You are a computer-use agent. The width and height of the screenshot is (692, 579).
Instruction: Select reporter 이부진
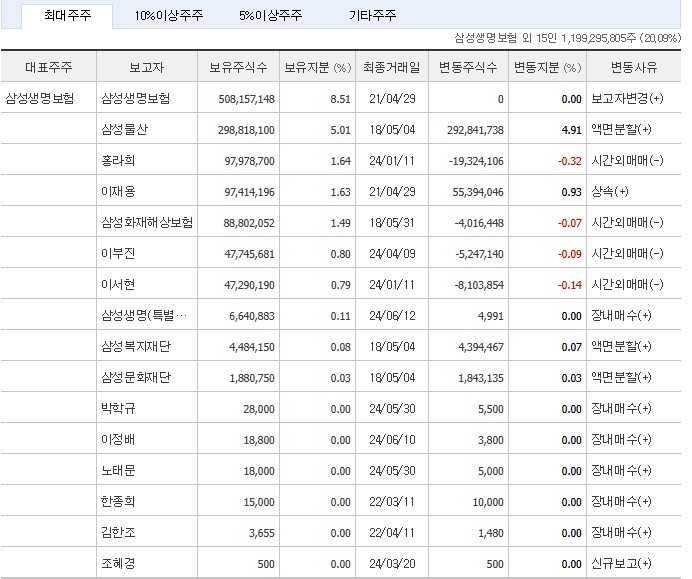coord(118,253)
